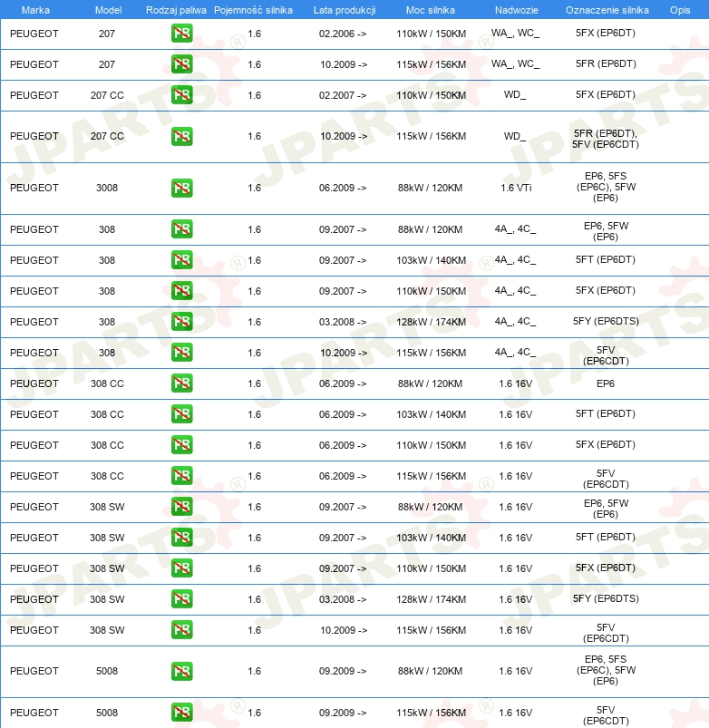Click fuel icon in 308 SW 103kW row

(x=182, y=538)
